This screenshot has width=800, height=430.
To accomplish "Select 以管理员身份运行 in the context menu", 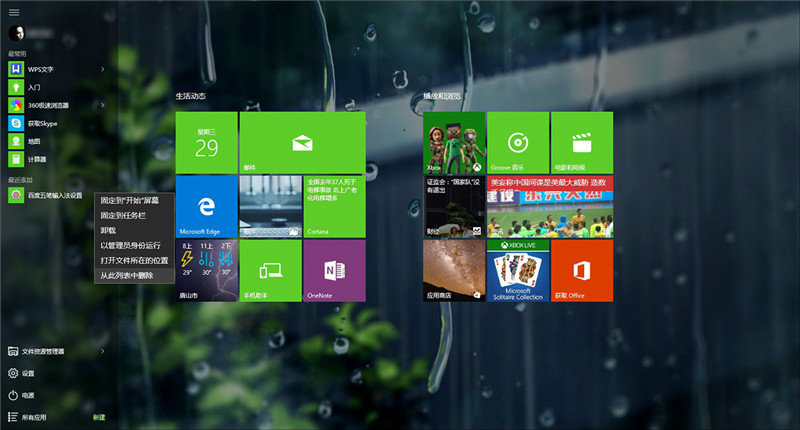I will coord(135,245).
